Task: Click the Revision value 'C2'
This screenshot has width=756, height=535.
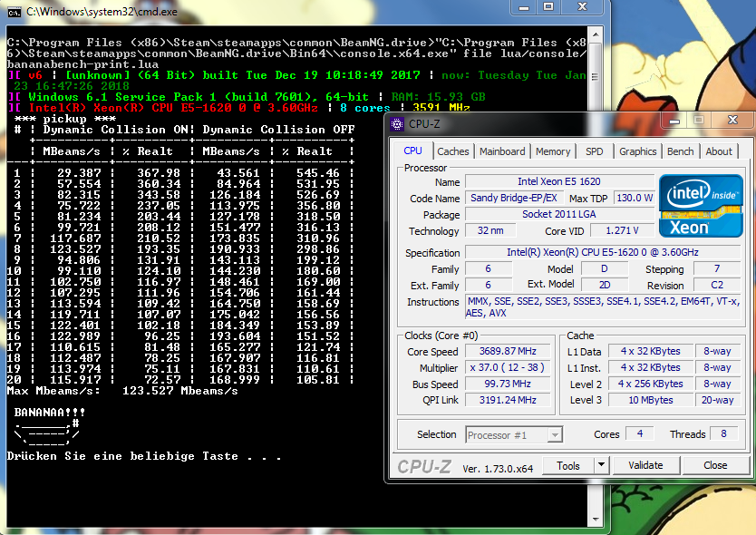Action: pos(717,285)
